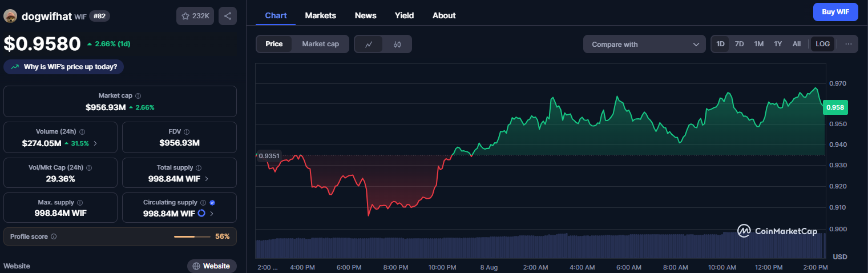Click the #82 rank badge
868x273 pixels.
click(99, 16)
